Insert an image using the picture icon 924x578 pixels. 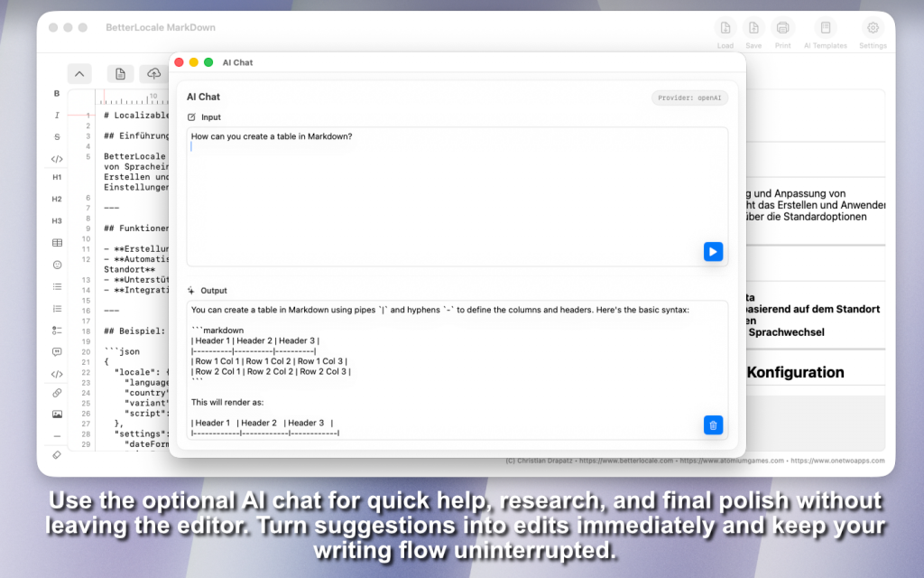pos(57,415)
